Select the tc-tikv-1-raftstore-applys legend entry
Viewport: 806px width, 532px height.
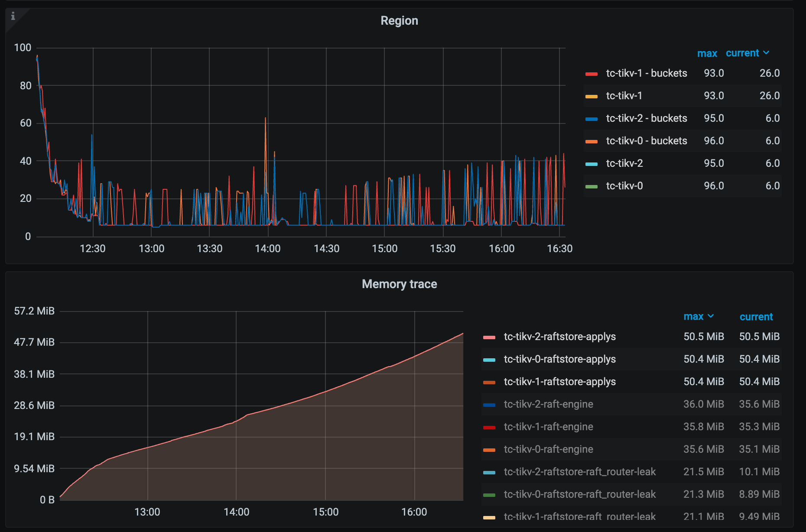coord(559,382)
